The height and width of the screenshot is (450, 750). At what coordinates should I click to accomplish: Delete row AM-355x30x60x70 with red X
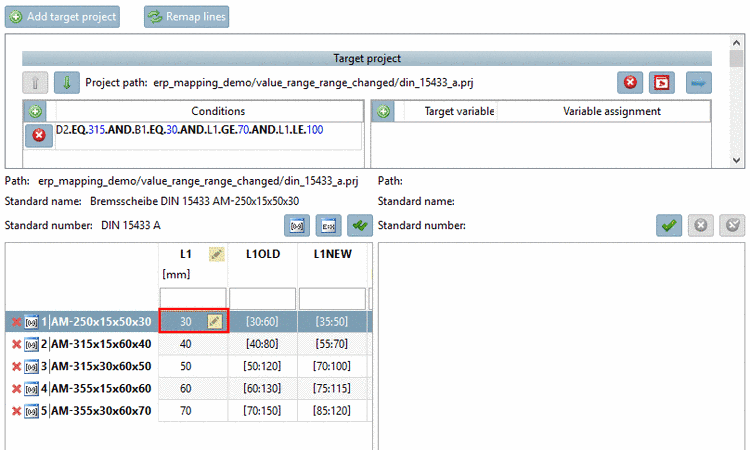click(16, 411)
